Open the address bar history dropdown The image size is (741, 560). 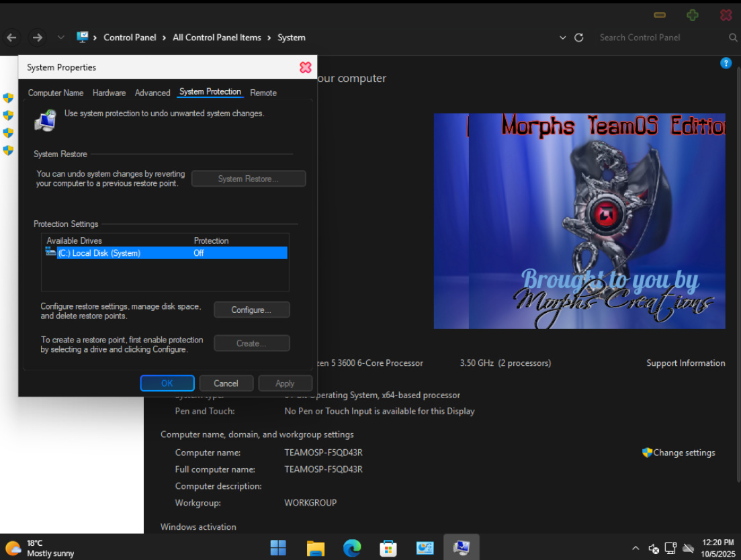[x=563, y=38]
